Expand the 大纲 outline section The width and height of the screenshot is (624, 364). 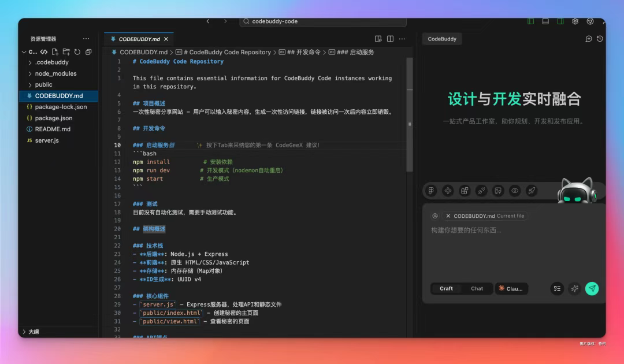tap(34, 332)
